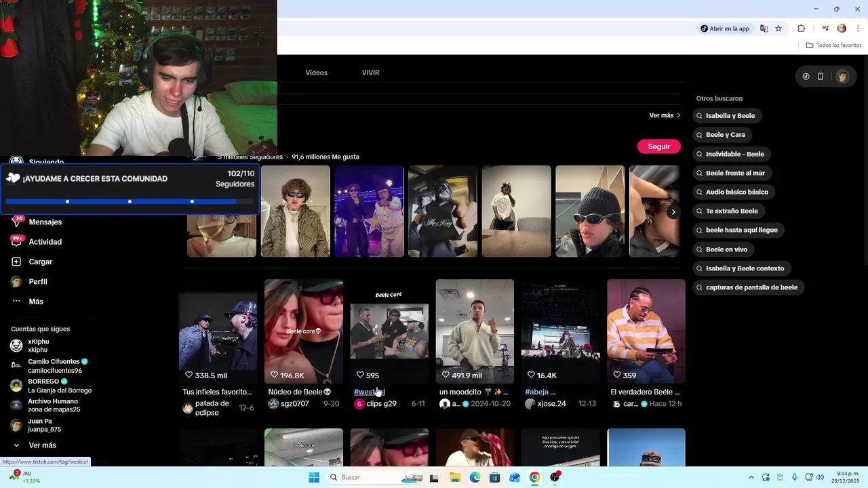Search suggestion Beele y Cara
The image size is (868, 488).
click(x=721, y=135)
